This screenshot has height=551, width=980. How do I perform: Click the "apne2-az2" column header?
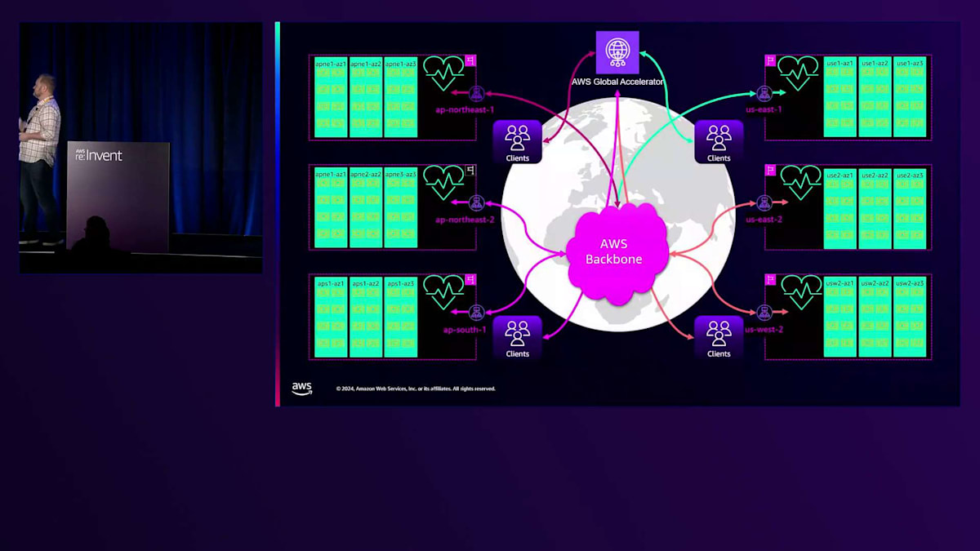coord(366,173)
